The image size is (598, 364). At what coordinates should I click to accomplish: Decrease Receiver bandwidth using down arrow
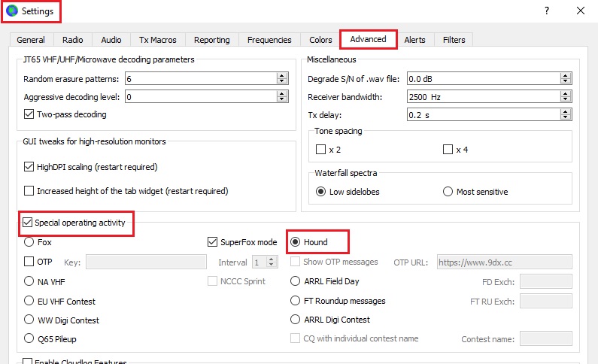pos(565,99)
